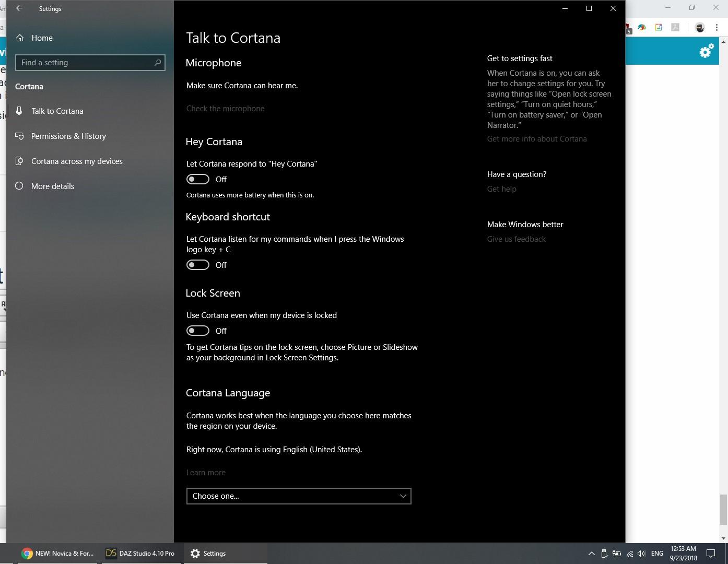
Task: Click the image-resize extension icon in Chrome
Action: (659, 28)
